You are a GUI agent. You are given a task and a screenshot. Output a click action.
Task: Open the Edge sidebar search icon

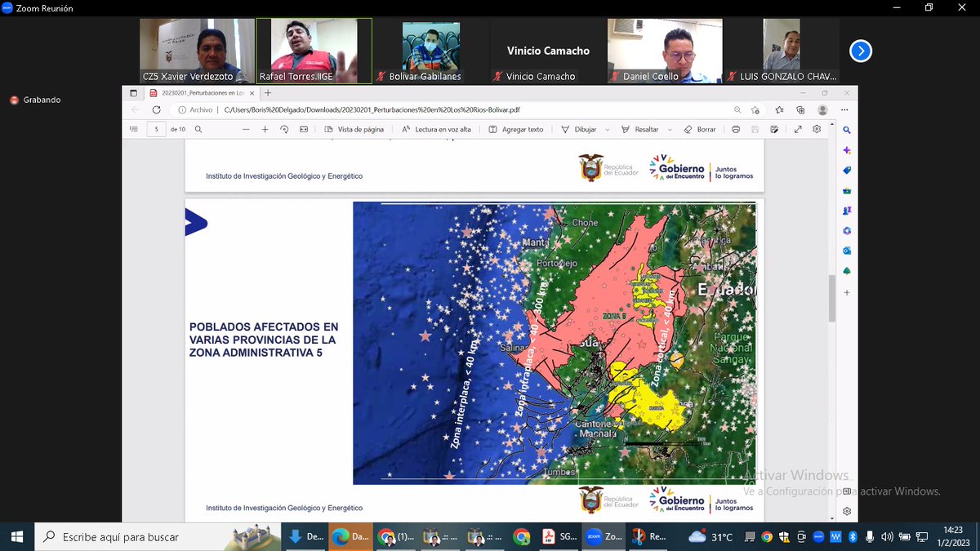click(x=847, y=131)
